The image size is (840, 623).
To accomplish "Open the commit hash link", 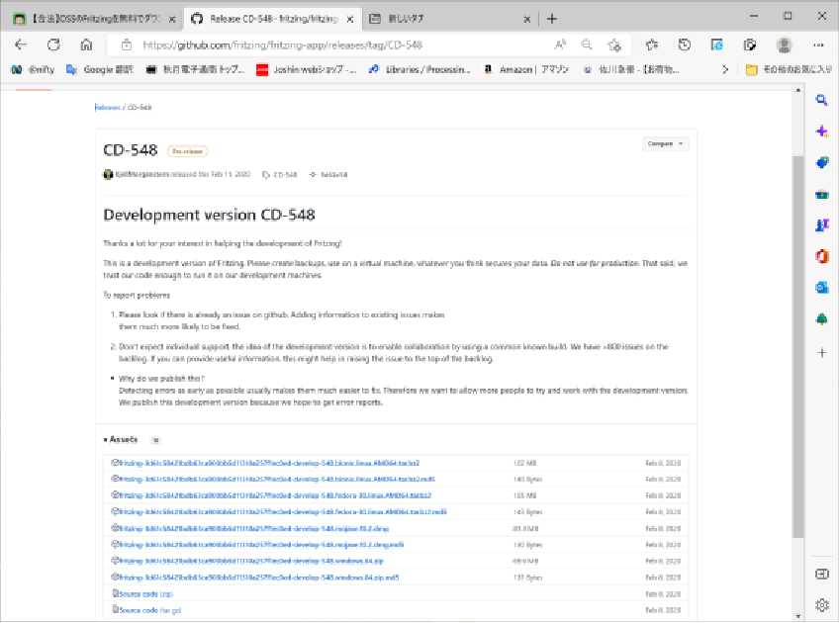I will (x=328, y=174).
